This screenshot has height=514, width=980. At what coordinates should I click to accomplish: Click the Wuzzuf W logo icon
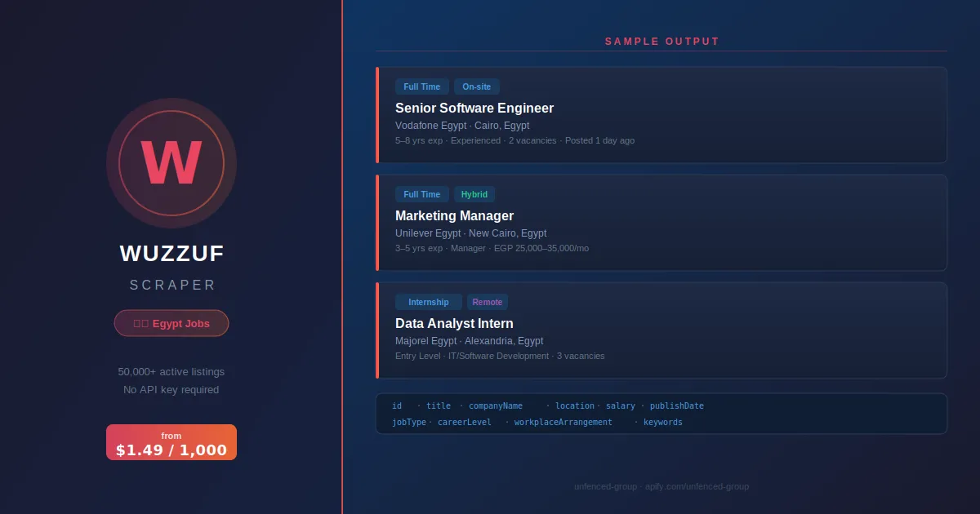(x=171, y=163)
